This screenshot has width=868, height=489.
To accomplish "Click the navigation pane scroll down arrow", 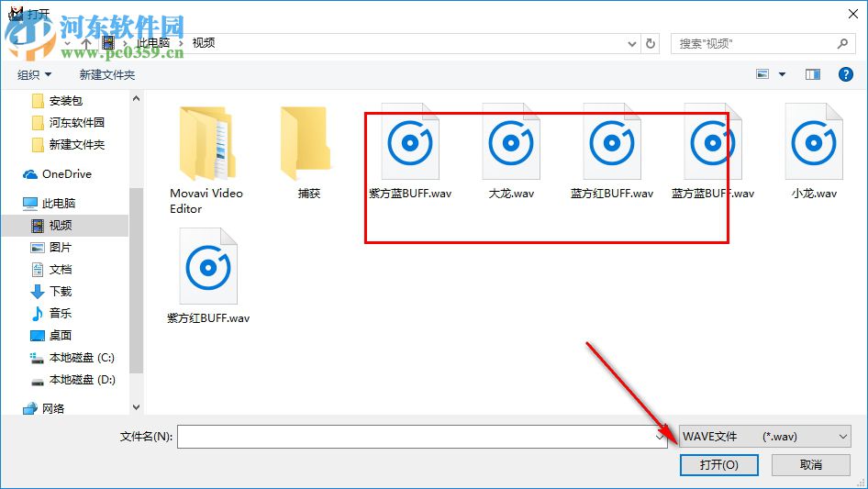I will pos(136,407).
